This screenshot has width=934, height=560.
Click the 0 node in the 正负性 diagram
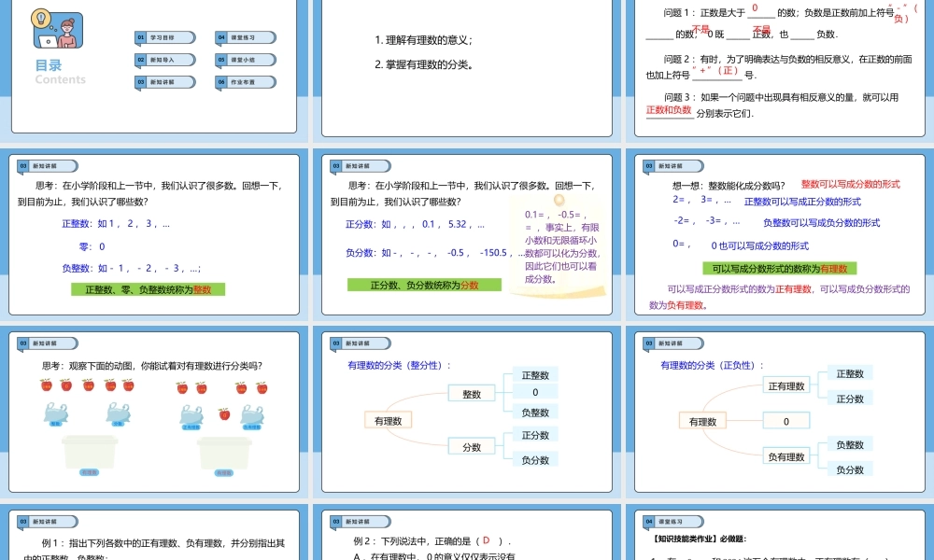tap(786, 421)
